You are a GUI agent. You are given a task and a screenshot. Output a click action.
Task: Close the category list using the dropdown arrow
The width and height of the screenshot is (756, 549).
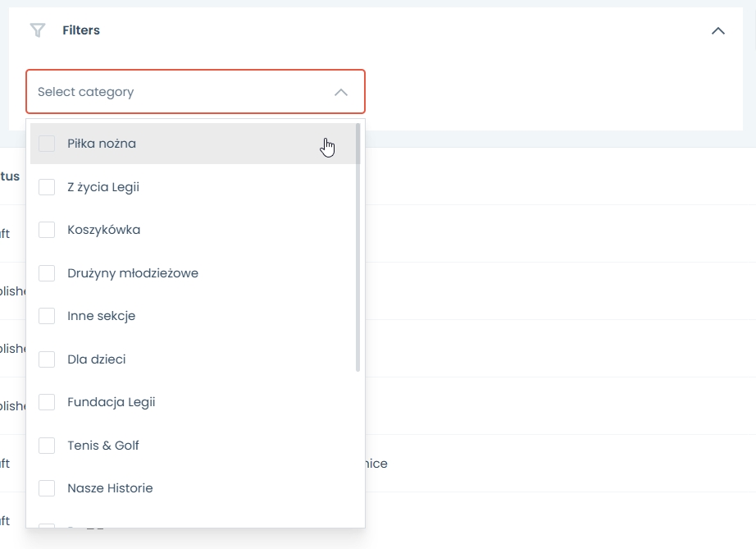click(x=341, y=92)
